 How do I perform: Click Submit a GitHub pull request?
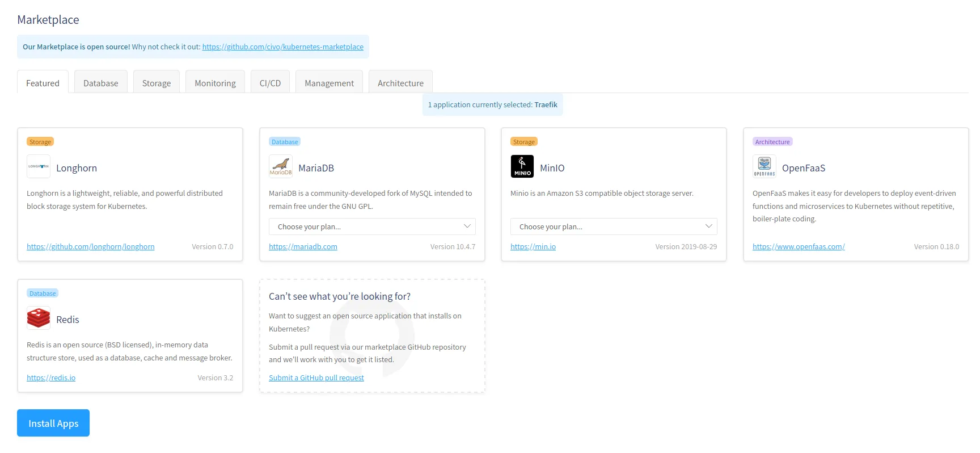(x=316, y=378)
